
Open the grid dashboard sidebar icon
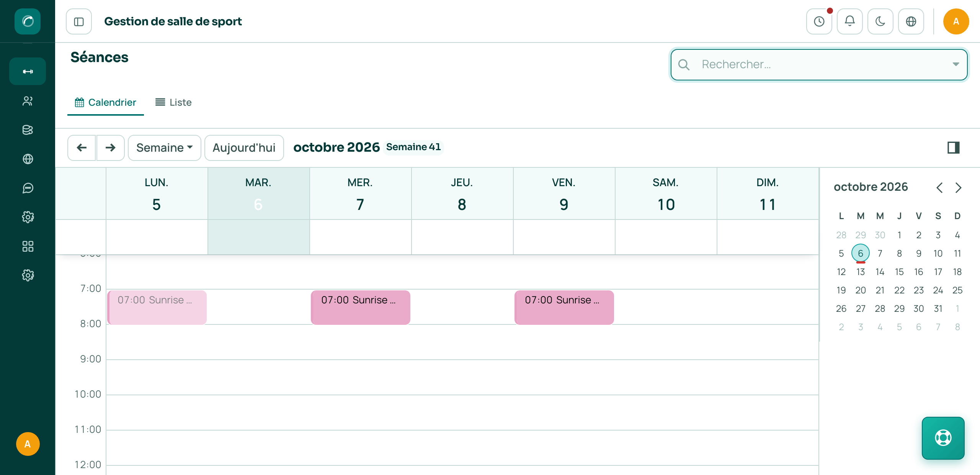28,246
